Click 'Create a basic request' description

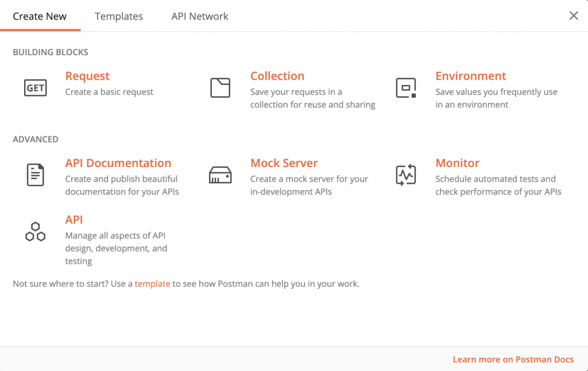pyautogui.click(x=109, y=92)
